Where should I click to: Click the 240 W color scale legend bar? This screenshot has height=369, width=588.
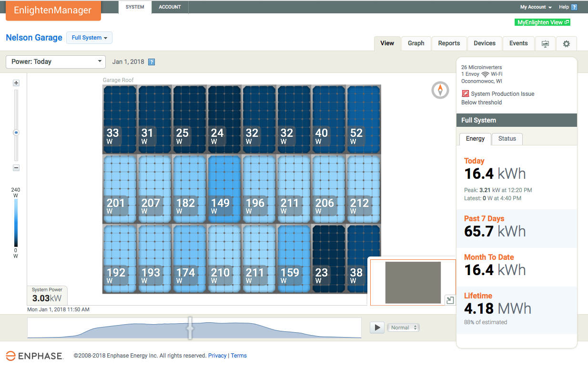(16, 223)
